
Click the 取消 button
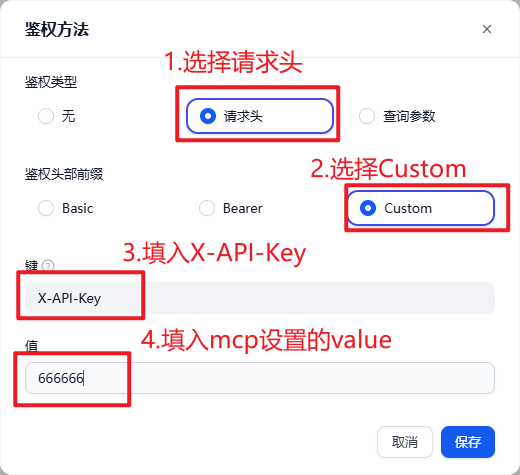click(x=405, y=442)
